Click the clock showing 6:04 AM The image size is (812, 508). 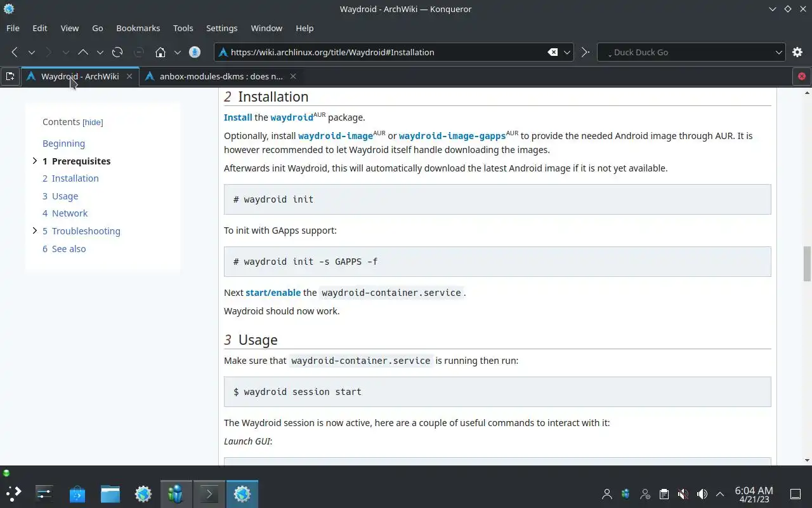[754, 494]
